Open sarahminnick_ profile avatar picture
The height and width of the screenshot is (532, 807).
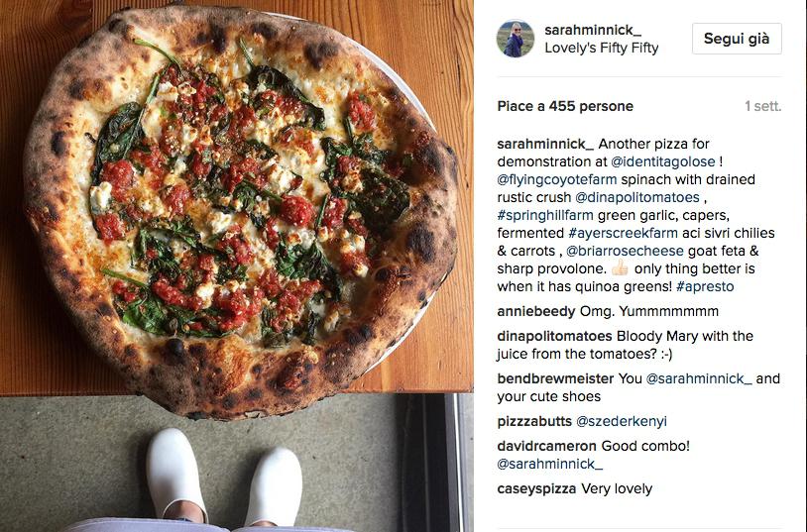coord(516,39)
